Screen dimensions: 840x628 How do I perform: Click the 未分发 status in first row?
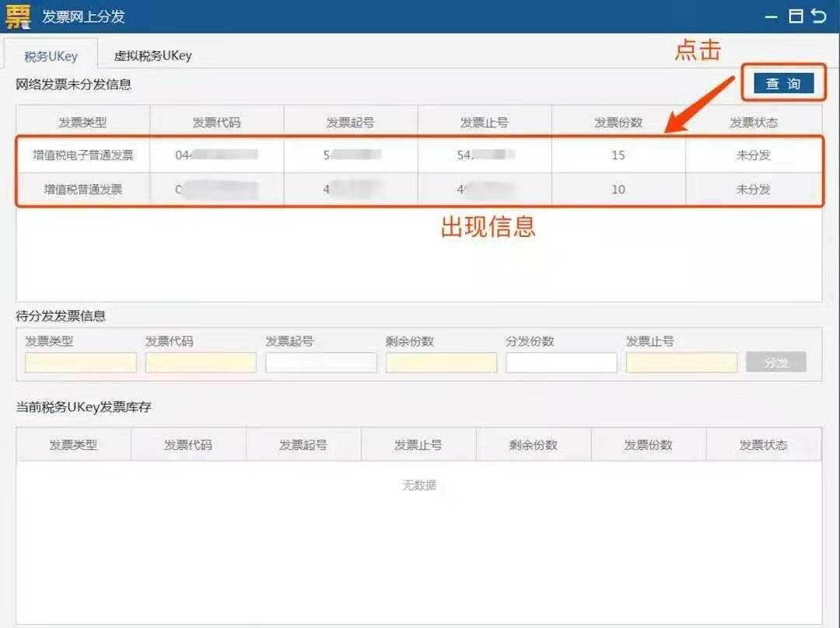point(753,155)
